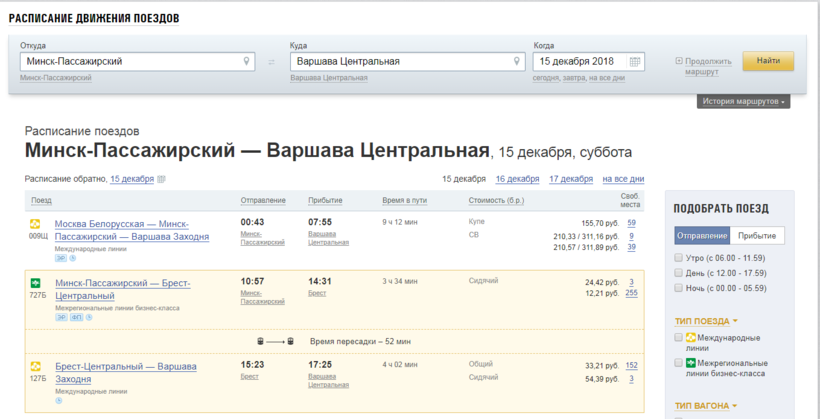The image size is (820, 419).
Task: Click location pin in the Куда field
Action: tap(516, 61)
